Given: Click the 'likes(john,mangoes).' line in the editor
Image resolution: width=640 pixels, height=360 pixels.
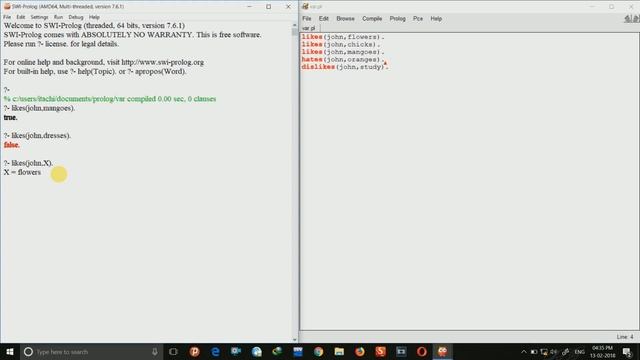Looking at the screenshot, I should (x=343, y=52).
